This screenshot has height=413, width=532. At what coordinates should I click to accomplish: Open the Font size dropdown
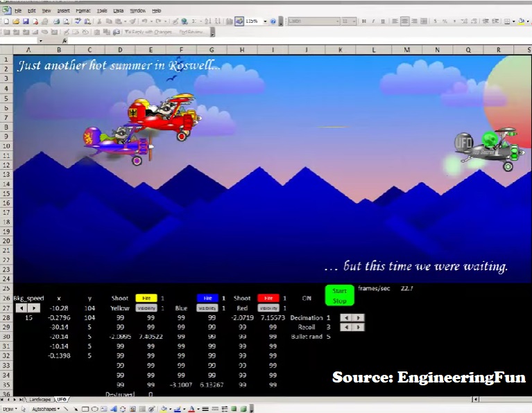tap(354, 21)
